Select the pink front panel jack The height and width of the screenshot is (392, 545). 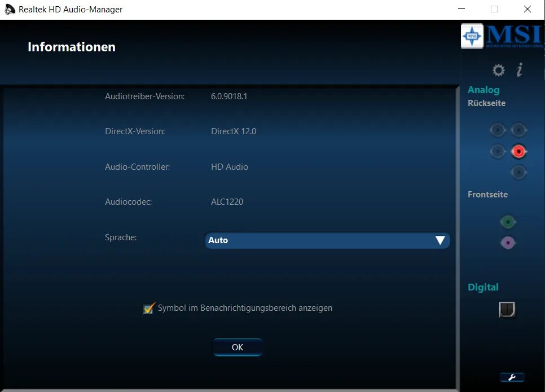(508, 243)
